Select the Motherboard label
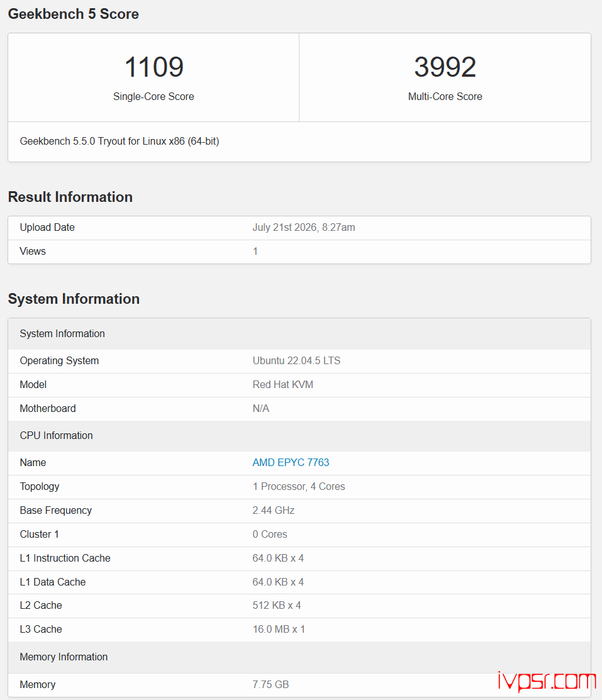Screen dimensions: 602x700 48,408
